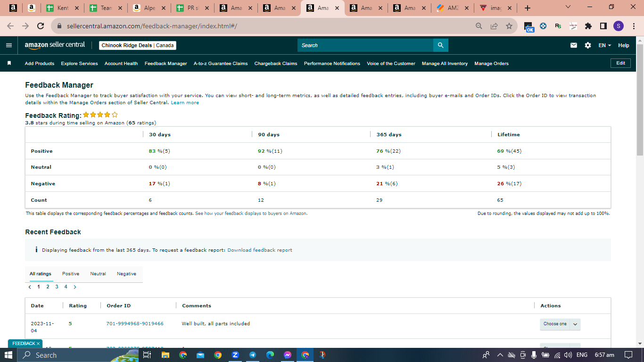Go back with browser back arrow
The image size is (644, 362).
10,26
